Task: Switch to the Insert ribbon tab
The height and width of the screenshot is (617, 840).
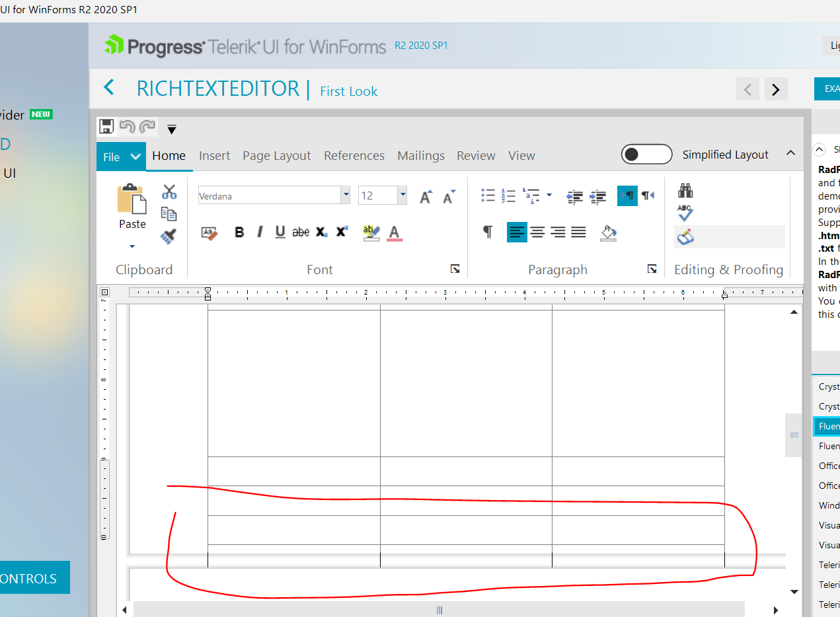Action: (x=215, y=156)
